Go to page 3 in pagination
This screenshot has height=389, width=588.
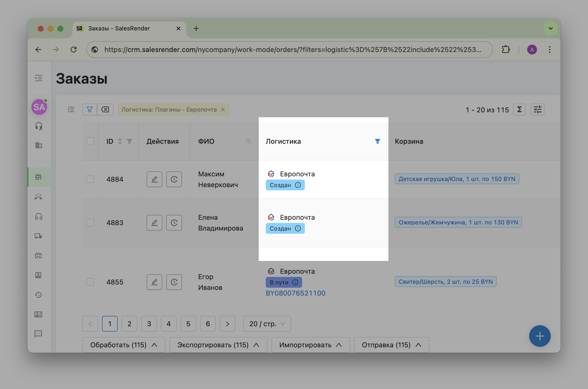click(149, 324)
